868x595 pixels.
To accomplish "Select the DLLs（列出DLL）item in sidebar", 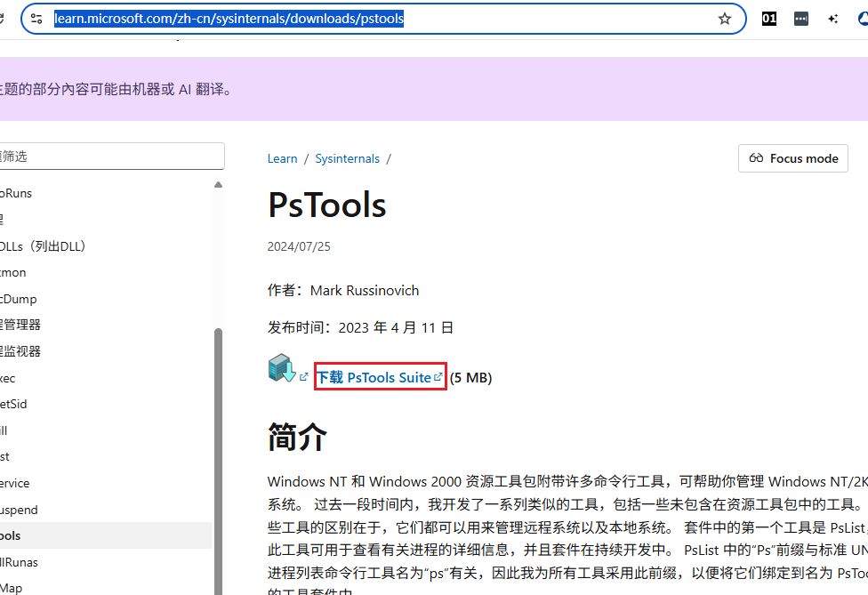I will tap(43, 246).
